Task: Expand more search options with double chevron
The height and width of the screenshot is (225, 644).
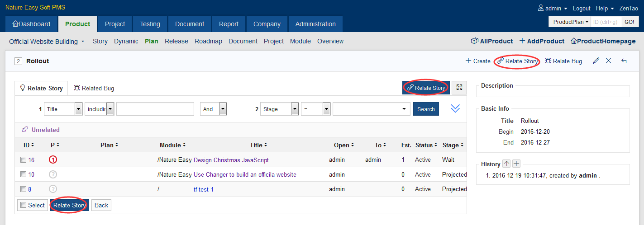Action: click(x=455, y=109)
